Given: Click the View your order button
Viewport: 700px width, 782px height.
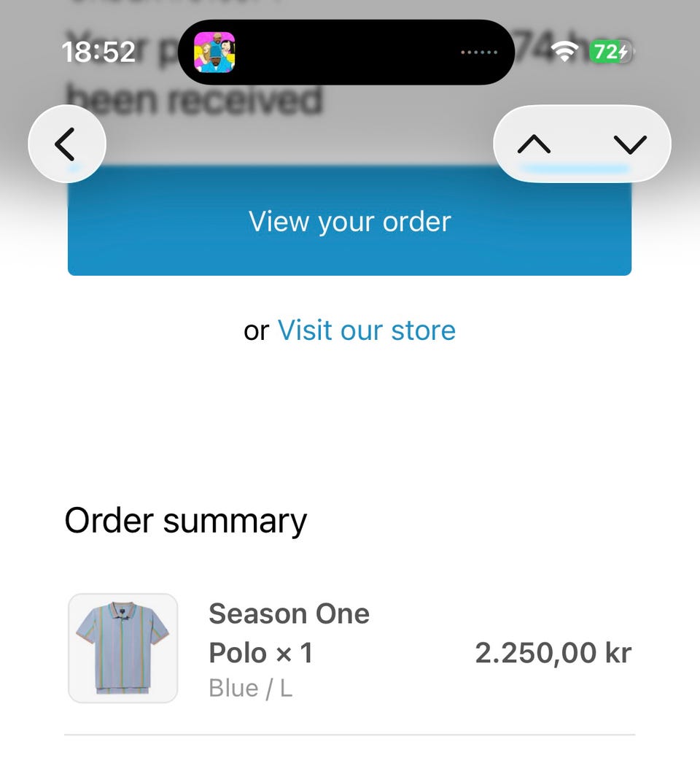Looking at the screenshot, I should click(349, 221).
